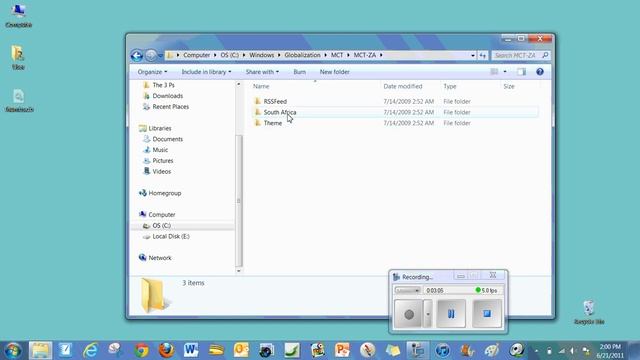Click the Change your view icon
The image size is (640, 360).
[494, 72]
